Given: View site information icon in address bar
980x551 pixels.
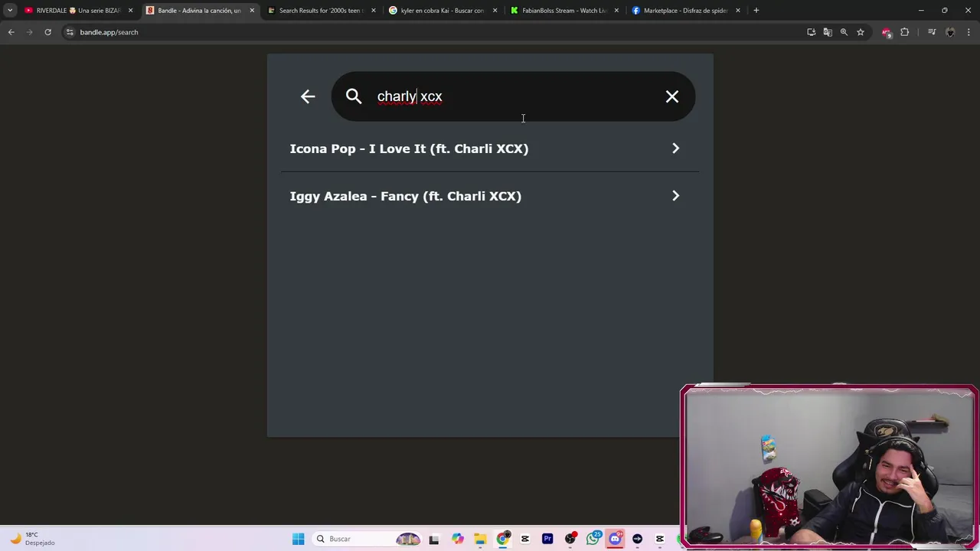Looking at the screenshot, I should (70, 32).
